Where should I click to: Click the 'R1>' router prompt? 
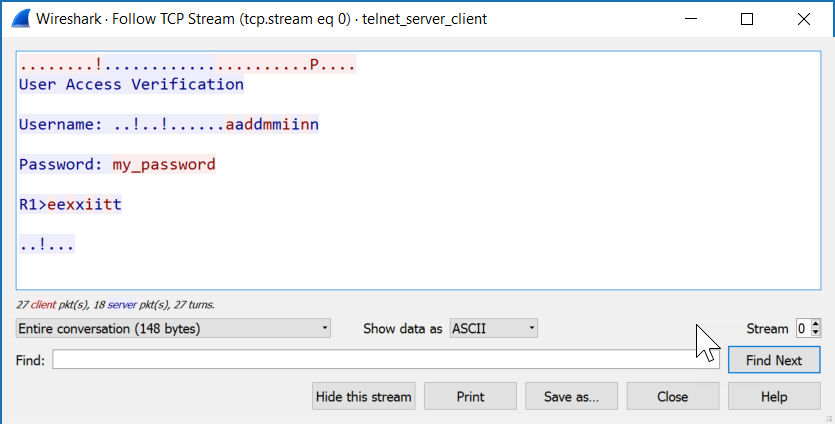pos(33,205)
